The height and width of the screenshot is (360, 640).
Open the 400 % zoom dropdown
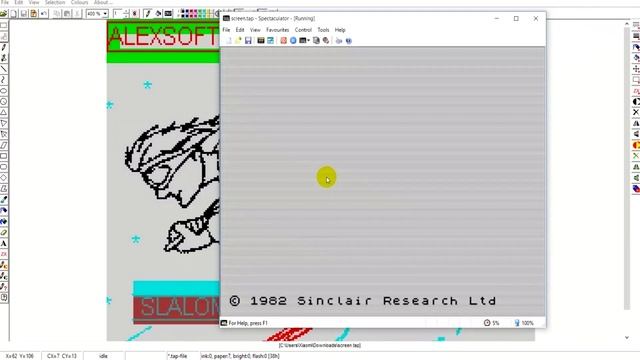pyautogui.click(x=105, y=14)
